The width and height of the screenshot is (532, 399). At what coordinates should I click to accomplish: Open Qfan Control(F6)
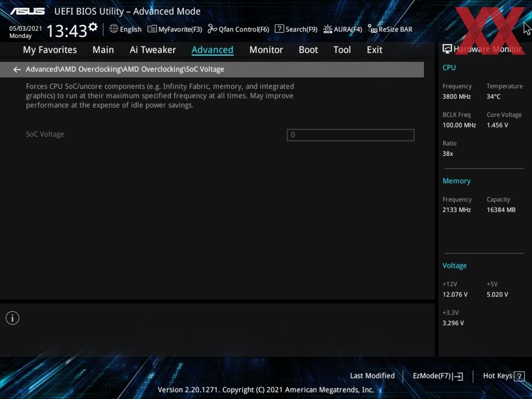coord(238,29)
